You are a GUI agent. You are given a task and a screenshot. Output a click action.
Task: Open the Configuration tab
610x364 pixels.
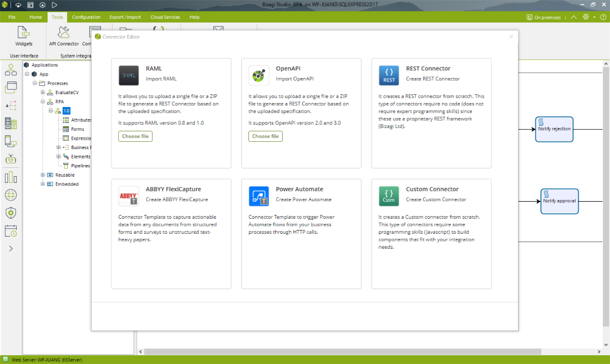click(x=86, y=17)
